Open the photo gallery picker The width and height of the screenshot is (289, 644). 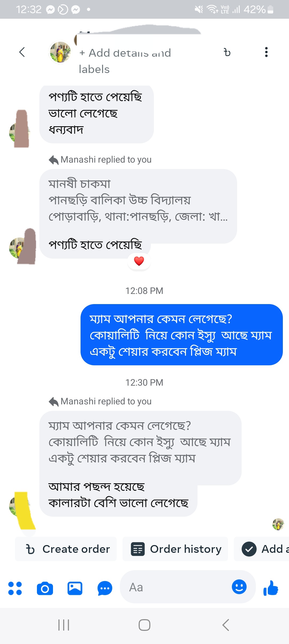click(75, 588)
